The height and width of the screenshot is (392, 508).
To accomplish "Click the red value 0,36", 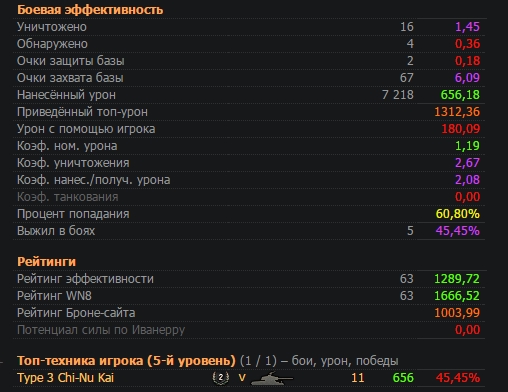I will coord(467,44).
